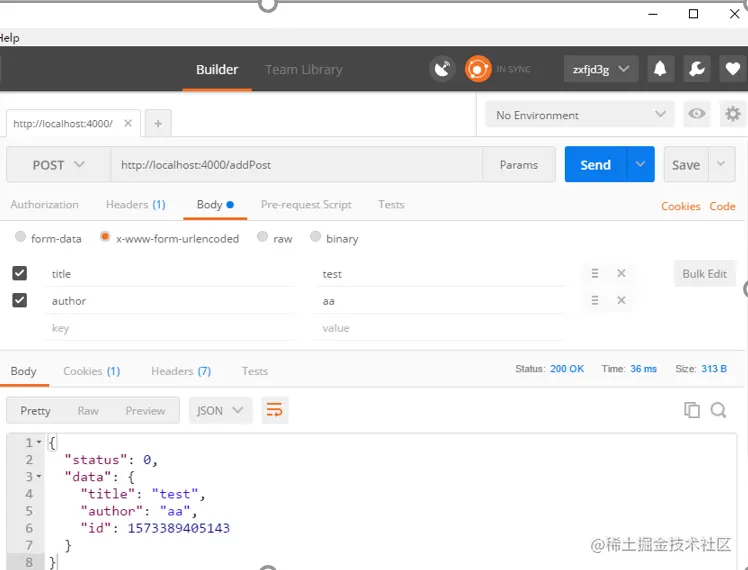Grab the title row reorder handle
Screen dimensions: 748x570
click(x=595, y=273)
